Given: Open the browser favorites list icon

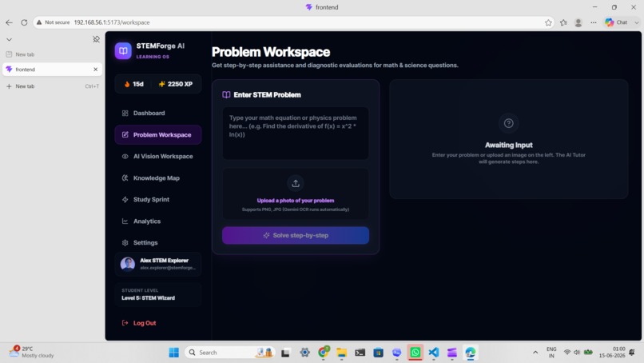Looking at the screenshot, I should point(563,22).
